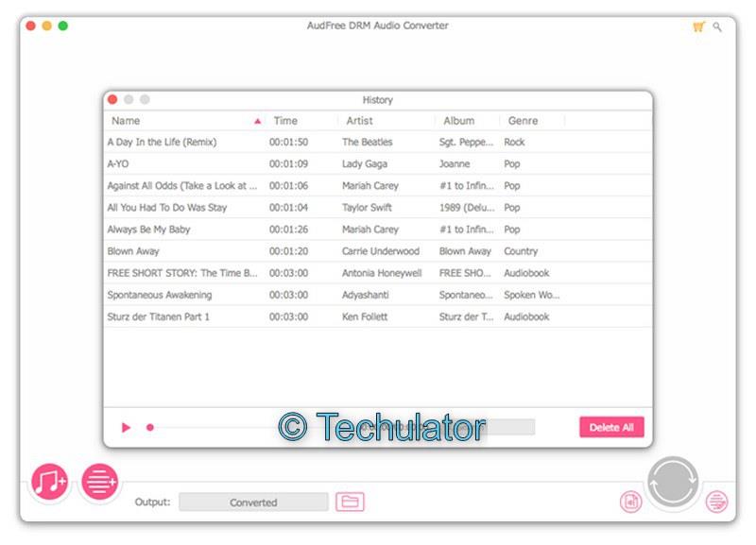Select 'Sturz der Titanen Part 1' row

point(377,316)
